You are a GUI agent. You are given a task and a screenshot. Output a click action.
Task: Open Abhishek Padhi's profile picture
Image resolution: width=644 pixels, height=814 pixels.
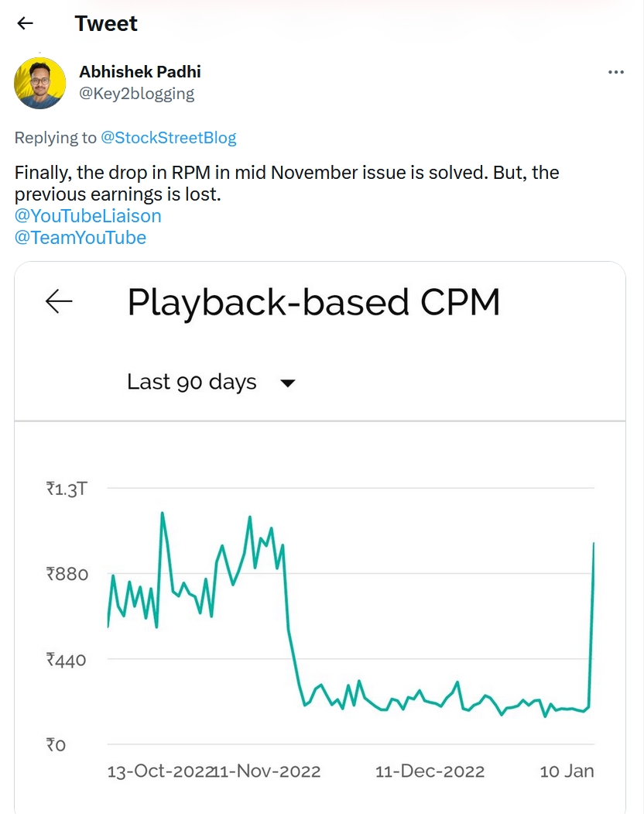pyautogui.click(x=40, y=83)
